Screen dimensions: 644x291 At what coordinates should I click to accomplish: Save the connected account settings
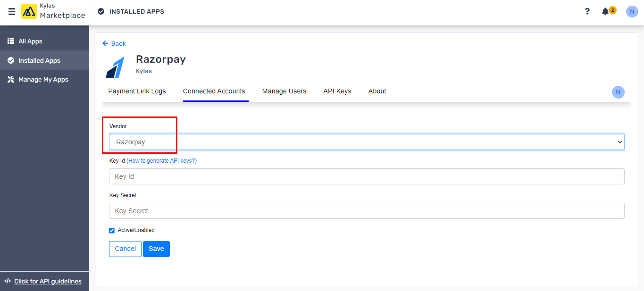[x=156, y=249]
